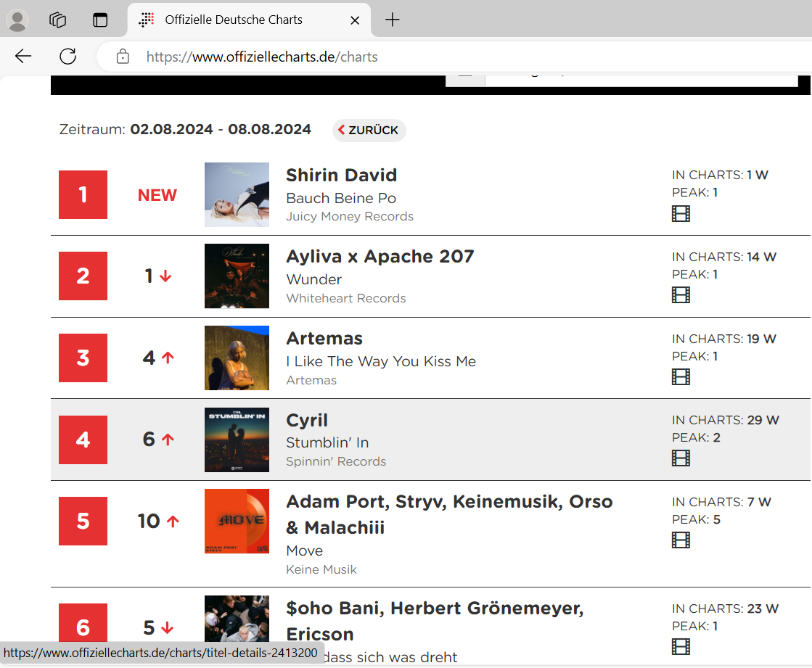Close the Offizielle Deutsche Charts tab
This screenshot has width=812, height=668.
click(355, 20)
